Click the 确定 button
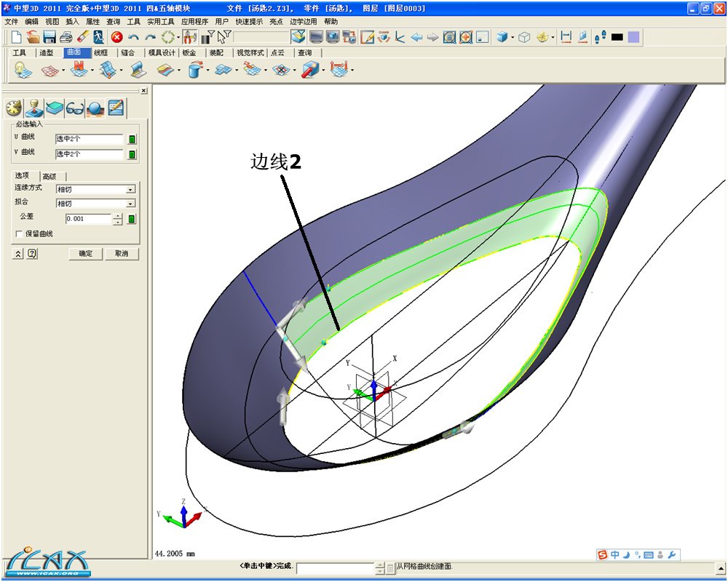Viewport: 728px width, 582px height. pos(85,254)
